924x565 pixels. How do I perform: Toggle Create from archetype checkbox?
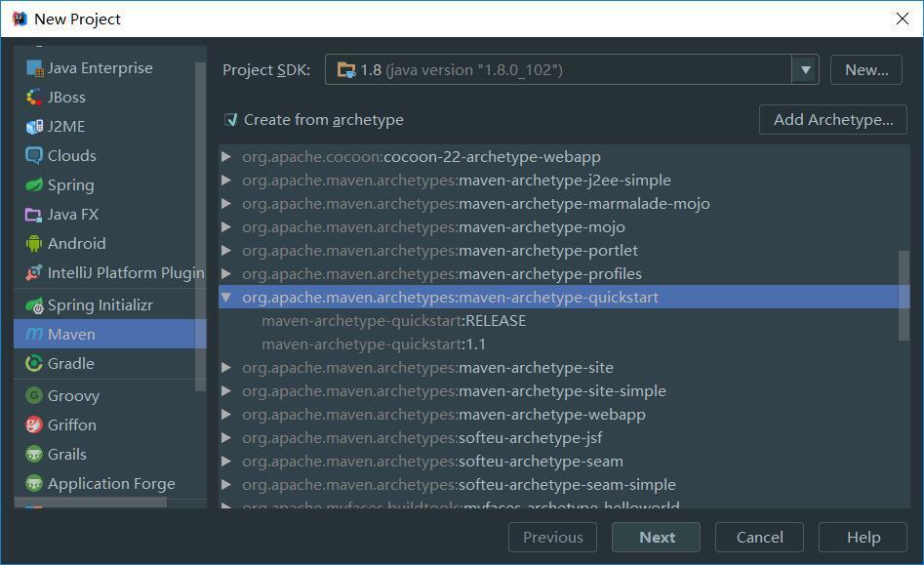(x=231, y=120)
